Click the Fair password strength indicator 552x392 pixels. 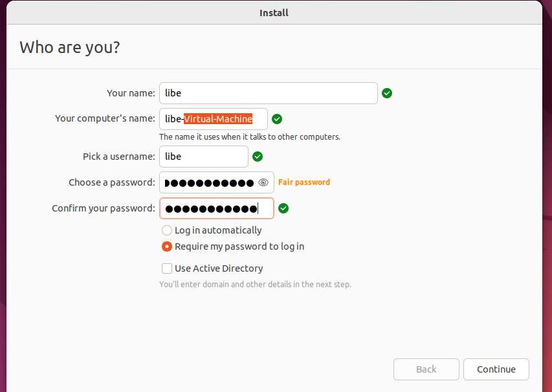pos(304,182)
